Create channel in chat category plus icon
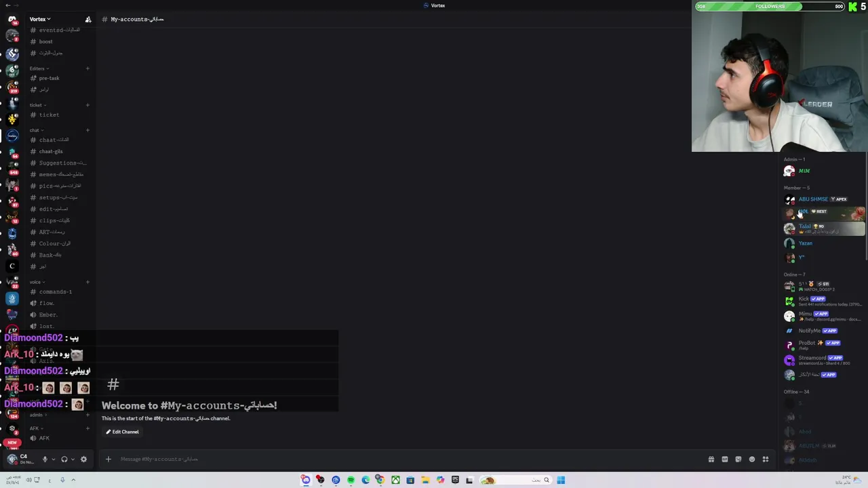 pyautogui.click(x=87, y=130)
